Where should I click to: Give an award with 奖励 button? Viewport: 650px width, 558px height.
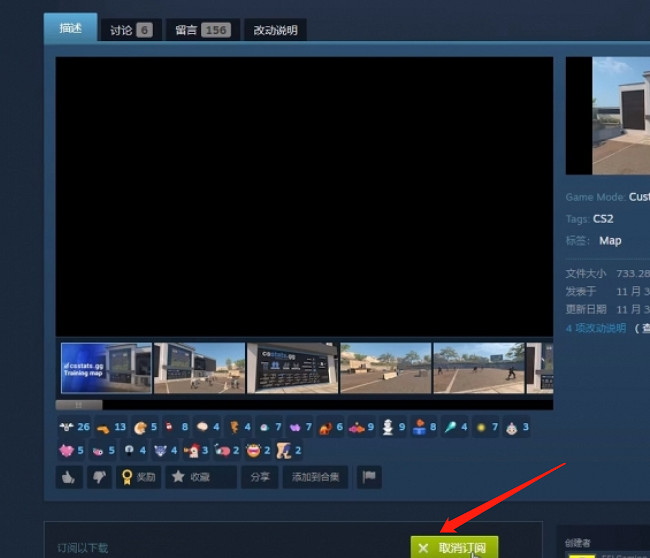point(138,477)
